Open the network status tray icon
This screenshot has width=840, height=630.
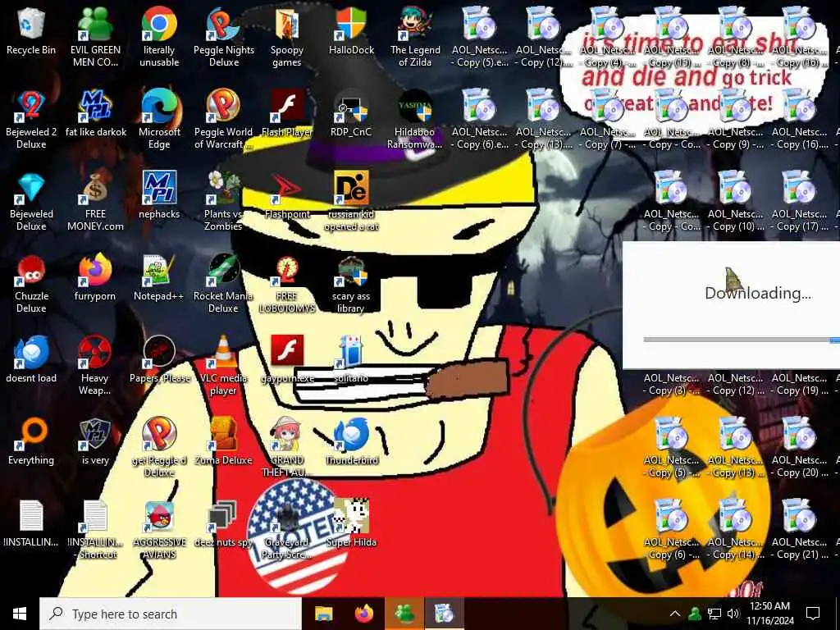[714, 614]
